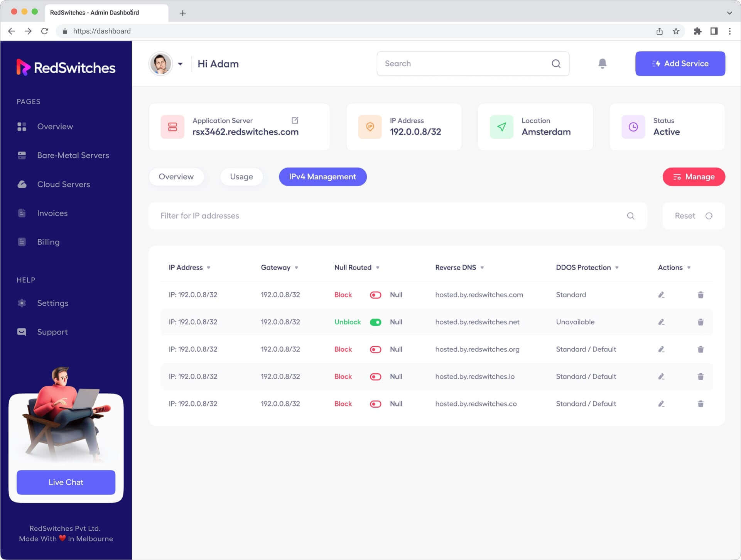Open the Application Server edit link icon

pyautogui.click(x=295, y=120)
